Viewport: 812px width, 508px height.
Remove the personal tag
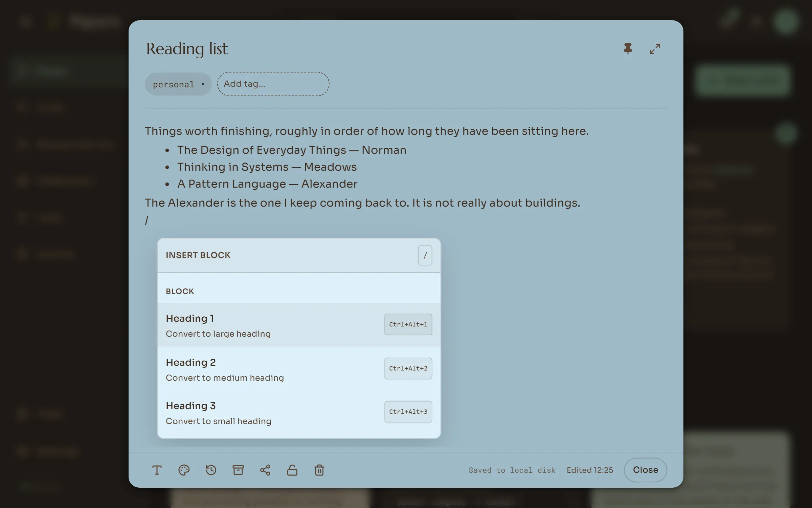[203, 84]
